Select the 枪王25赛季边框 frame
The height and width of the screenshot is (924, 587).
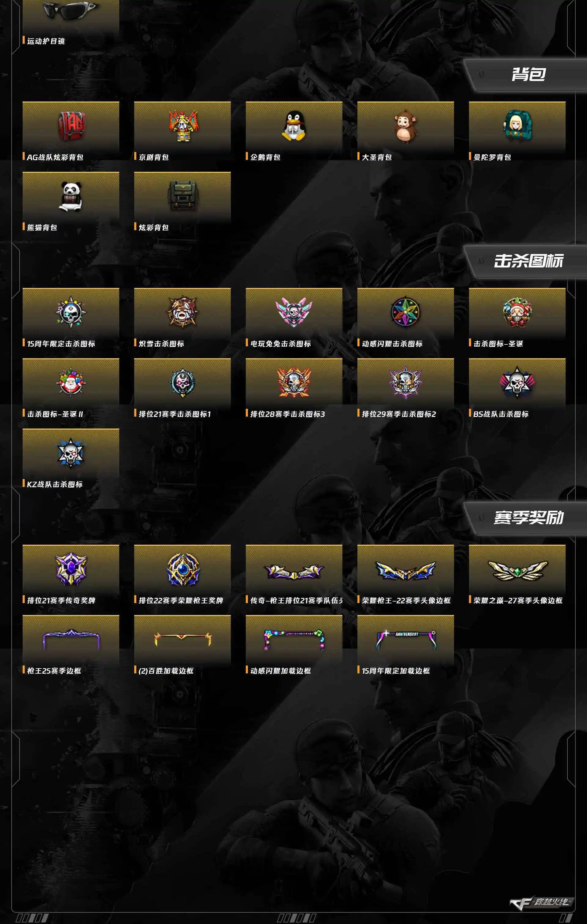coord(71,640)
